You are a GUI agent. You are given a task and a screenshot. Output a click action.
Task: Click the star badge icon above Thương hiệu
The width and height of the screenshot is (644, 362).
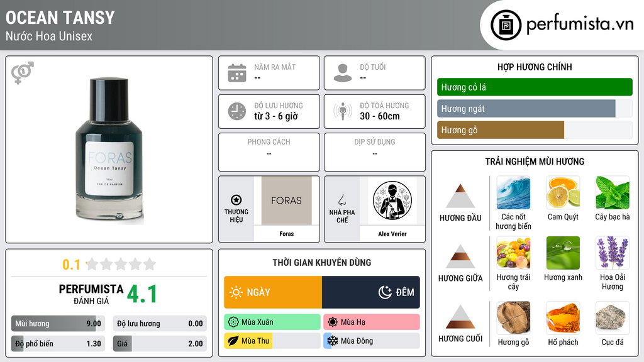tap(236, 200)
